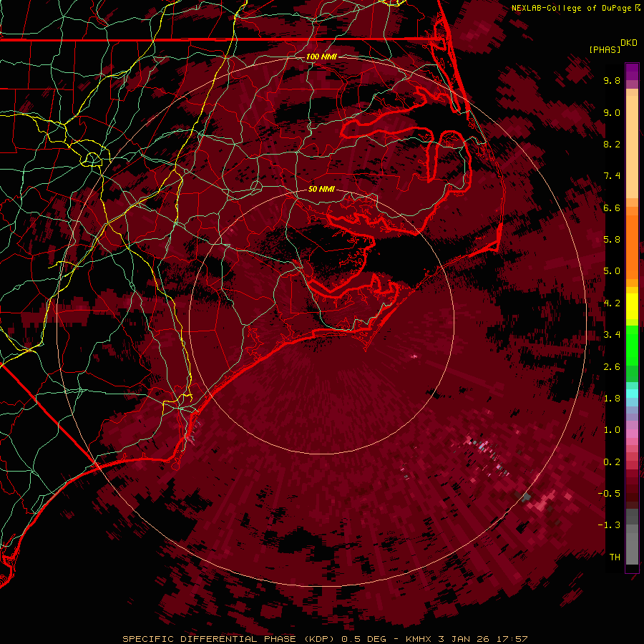Screen dimensions: 644x644
Task: Click the "TH" threshold label on the scale
Action: (615, 557)
